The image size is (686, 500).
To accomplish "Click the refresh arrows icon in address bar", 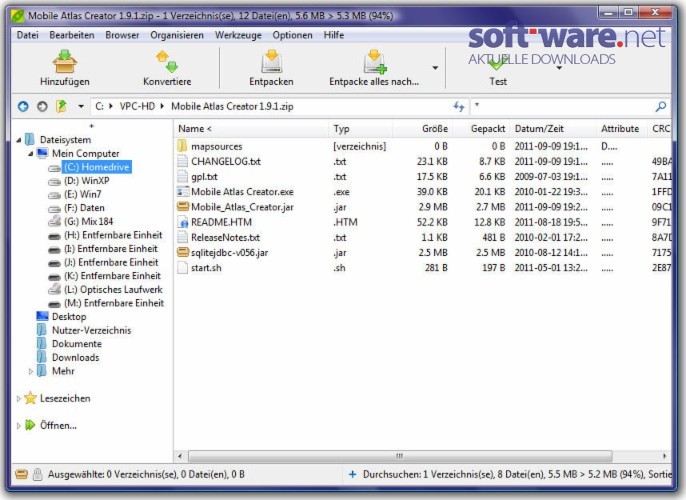I will (x=458, y=106).
